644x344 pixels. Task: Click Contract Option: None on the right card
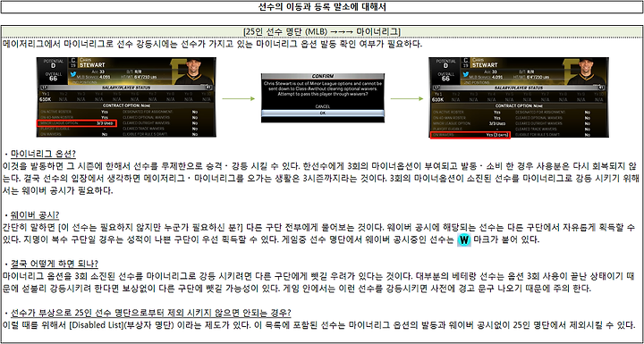[x=518, y=105]
